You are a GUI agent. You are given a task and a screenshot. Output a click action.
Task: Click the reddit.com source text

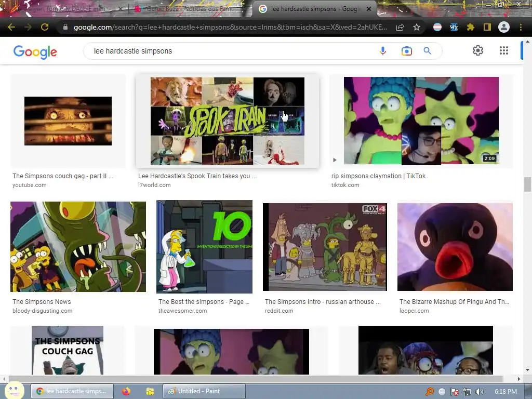point(279,311)
